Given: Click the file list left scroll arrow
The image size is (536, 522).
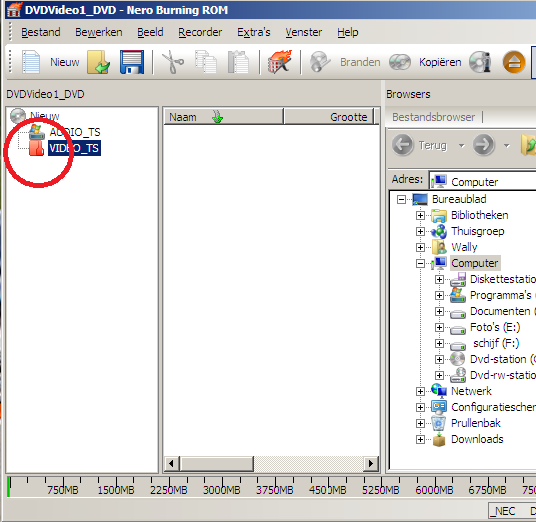Looking at the screenshot, I should click(171, 464).
